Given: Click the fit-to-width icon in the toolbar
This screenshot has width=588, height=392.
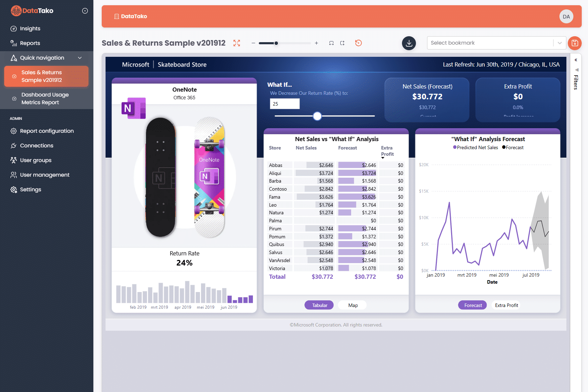Looking at the screenshot, I should pyautogui.click(x=331, y=43).
